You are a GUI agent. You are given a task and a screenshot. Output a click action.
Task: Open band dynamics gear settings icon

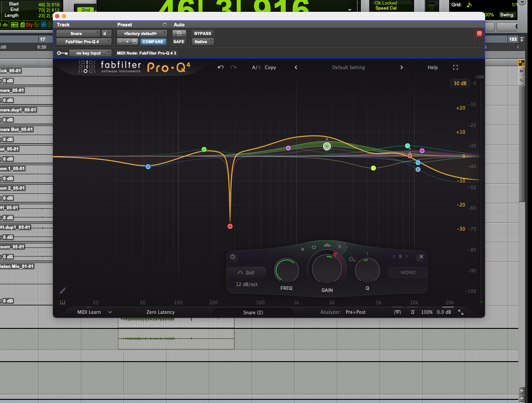[x=352, y=260]
